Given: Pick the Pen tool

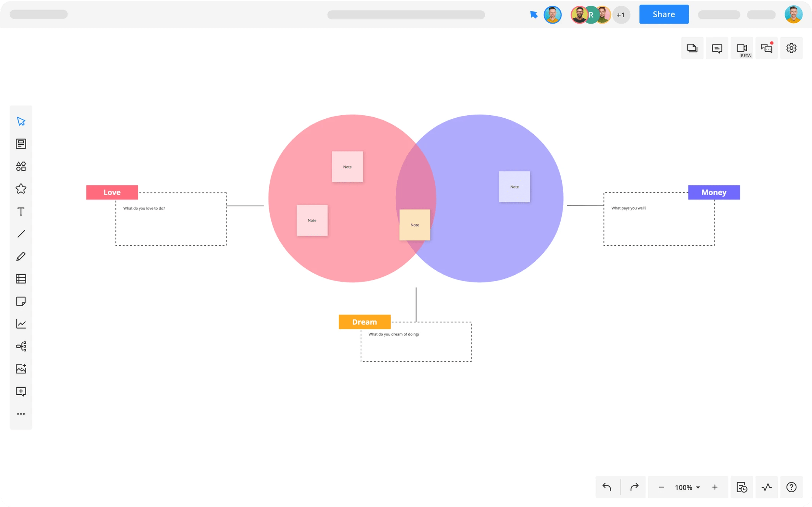Looking at the screenshot, I should pos(21,256).
